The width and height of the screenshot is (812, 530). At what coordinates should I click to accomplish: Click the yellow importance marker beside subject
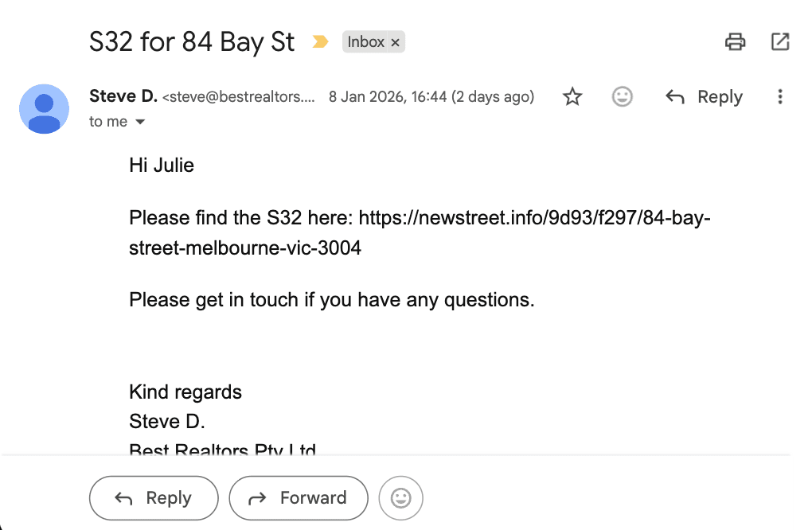tap(320, 42)
